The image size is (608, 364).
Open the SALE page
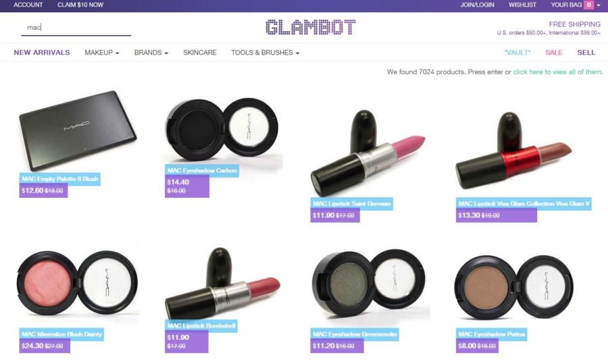coord(554,52)
